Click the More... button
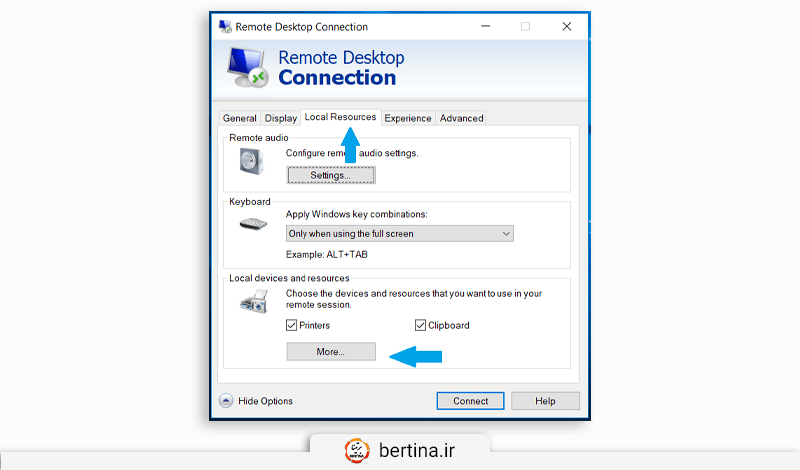800x470 pixels. click(x=331, y=352)
